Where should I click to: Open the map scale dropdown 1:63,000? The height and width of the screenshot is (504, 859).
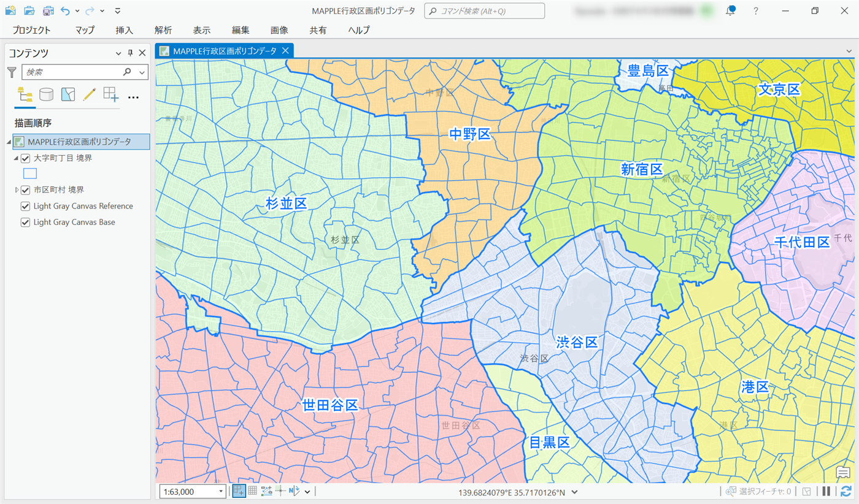point(221,492)
